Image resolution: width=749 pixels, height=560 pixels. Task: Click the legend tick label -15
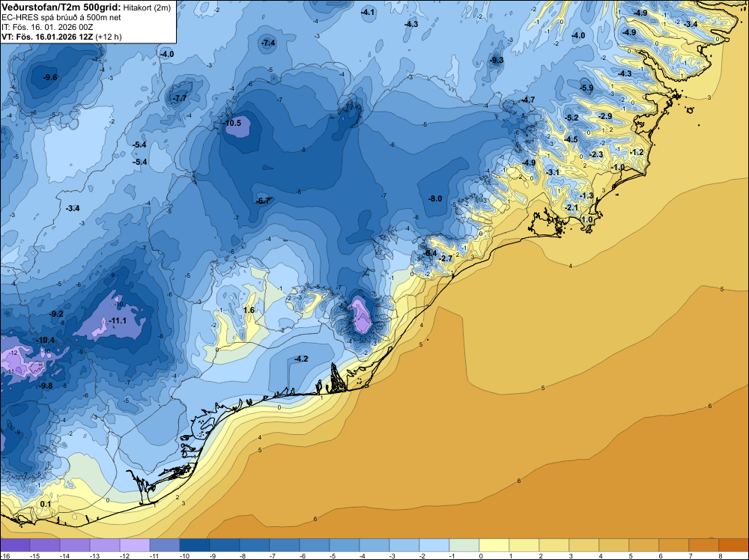point(34,556)
